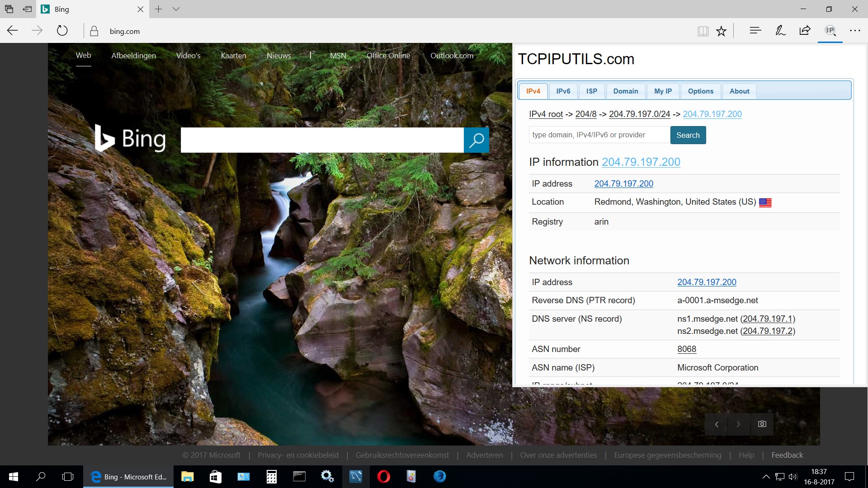Click the IPv4 tab in TCPIPUTILS panel
The image size is (868, 488).
533,90
